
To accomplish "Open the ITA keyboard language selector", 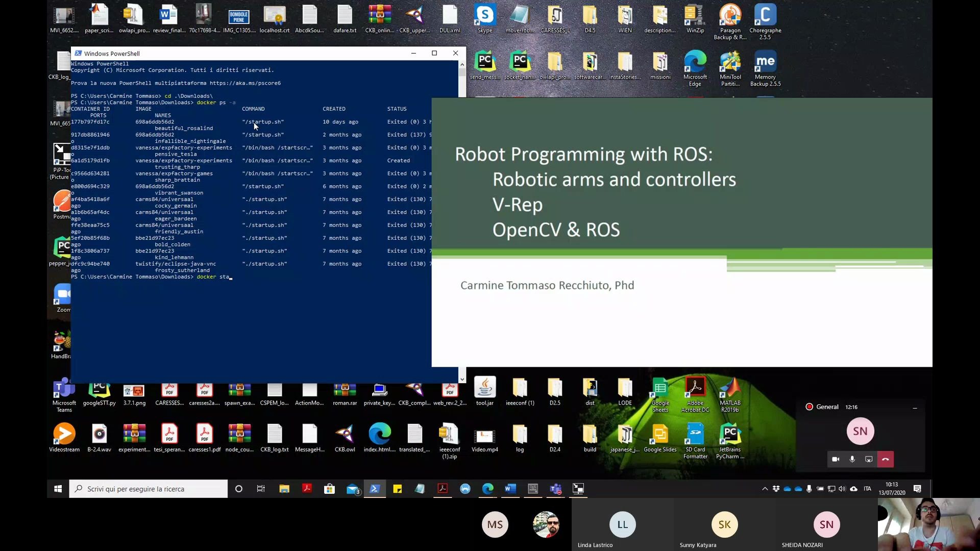I will (867, 488).
